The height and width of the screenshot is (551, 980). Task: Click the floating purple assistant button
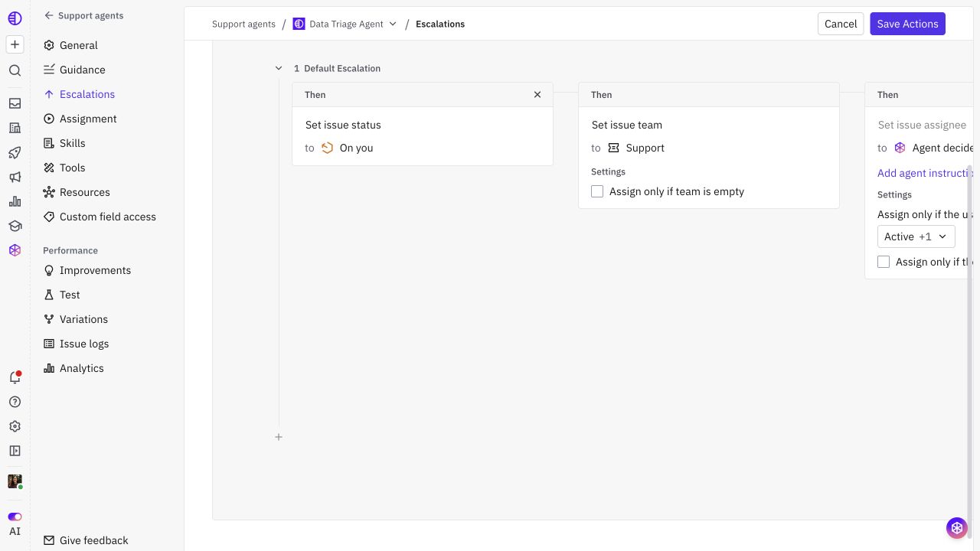click(x=956, y=527)
